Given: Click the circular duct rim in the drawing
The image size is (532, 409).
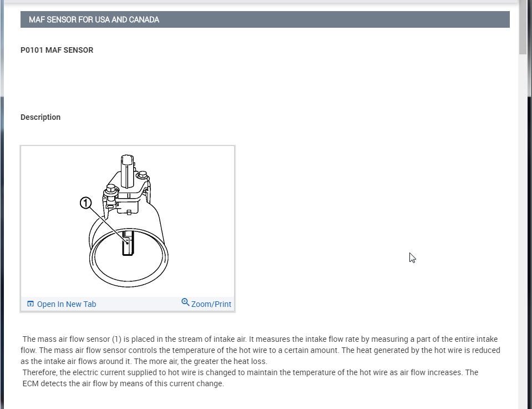Looking at the screenshot, I should tap(129, 257).
